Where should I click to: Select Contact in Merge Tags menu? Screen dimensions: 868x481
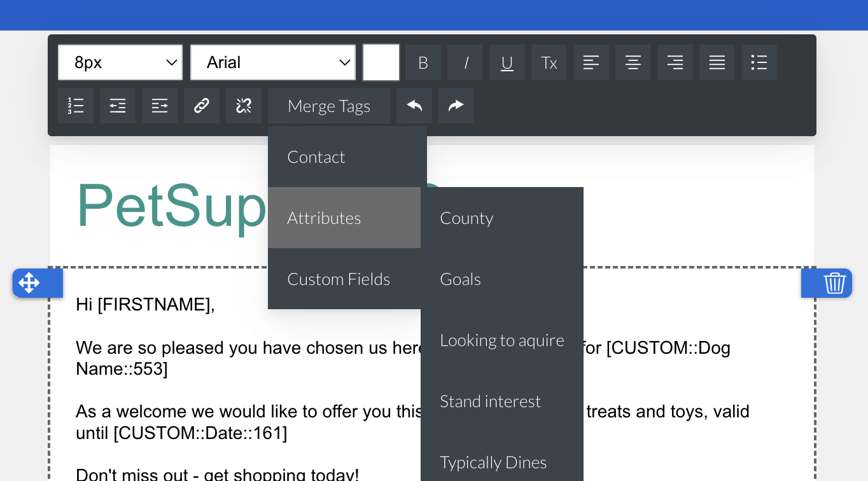pyautogui.click(x=316, y=157)
